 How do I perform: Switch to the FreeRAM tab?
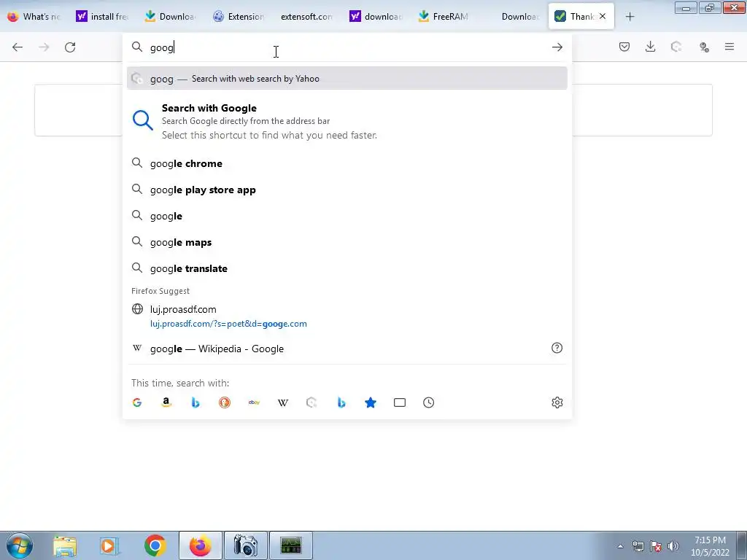coord(444,16)
